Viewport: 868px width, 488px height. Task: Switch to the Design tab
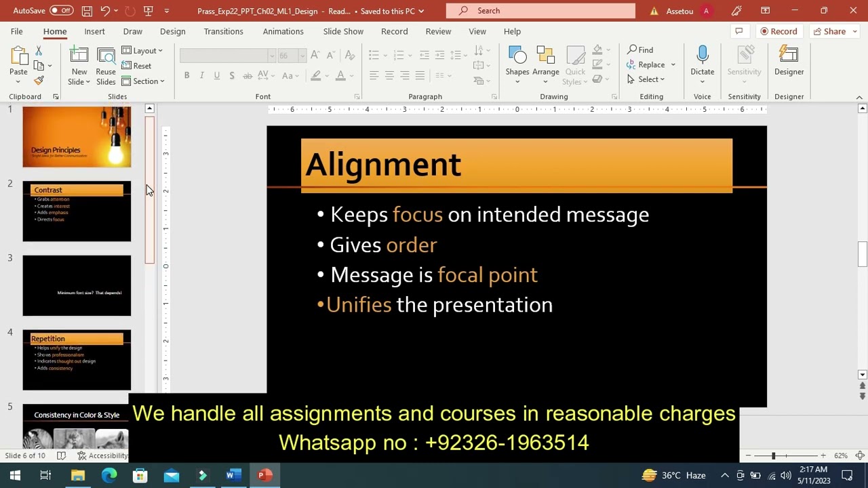[x=172, y=31]
